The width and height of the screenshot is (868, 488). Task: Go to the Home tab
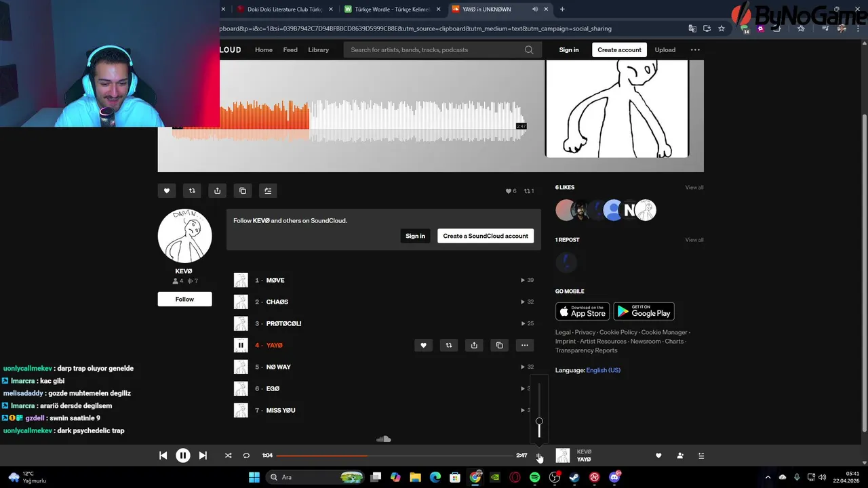pos(264,49)
